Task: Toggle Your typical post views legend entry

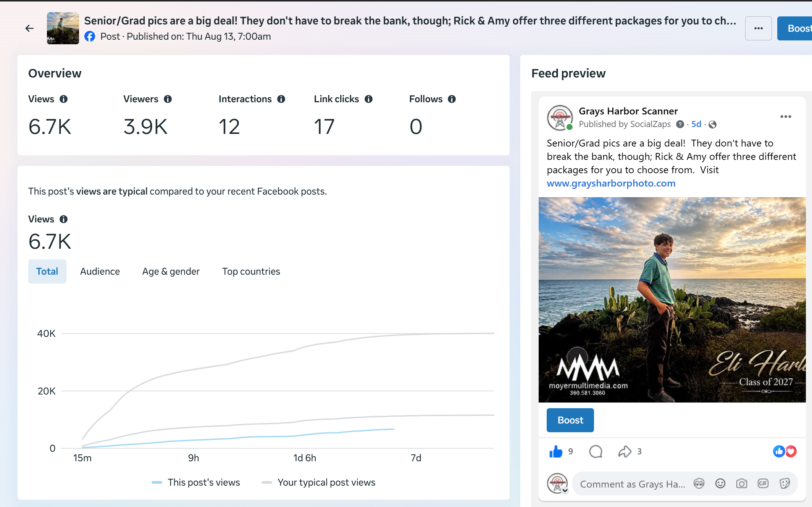Action: (318, 483)
